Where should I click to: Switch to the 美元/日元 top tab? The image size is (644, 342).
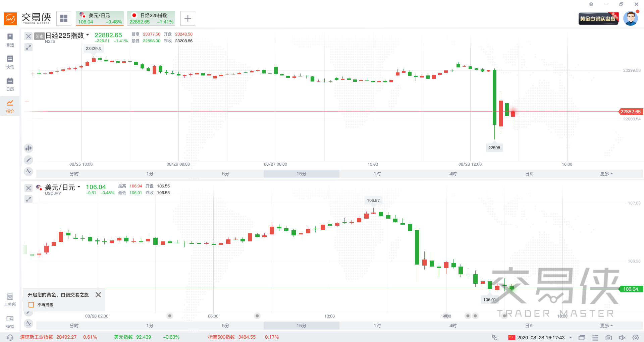click(100, 18)
